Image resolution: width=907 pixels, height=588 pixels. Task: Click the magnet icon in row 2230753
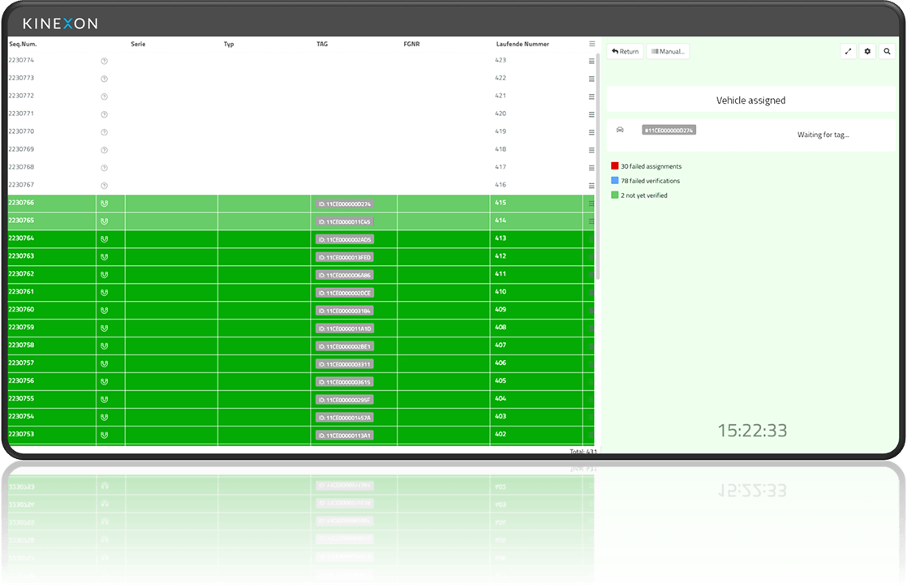(104, 436)
